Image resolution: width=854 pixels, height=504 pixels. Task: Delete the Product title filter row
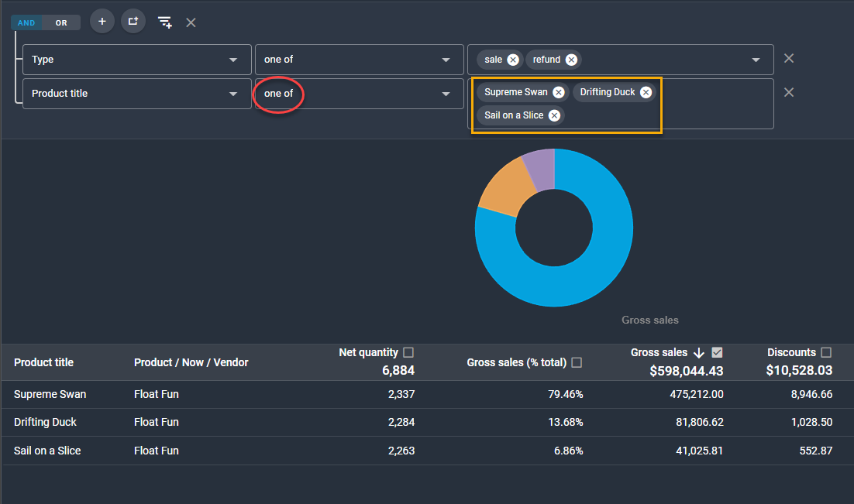point(789,92)
